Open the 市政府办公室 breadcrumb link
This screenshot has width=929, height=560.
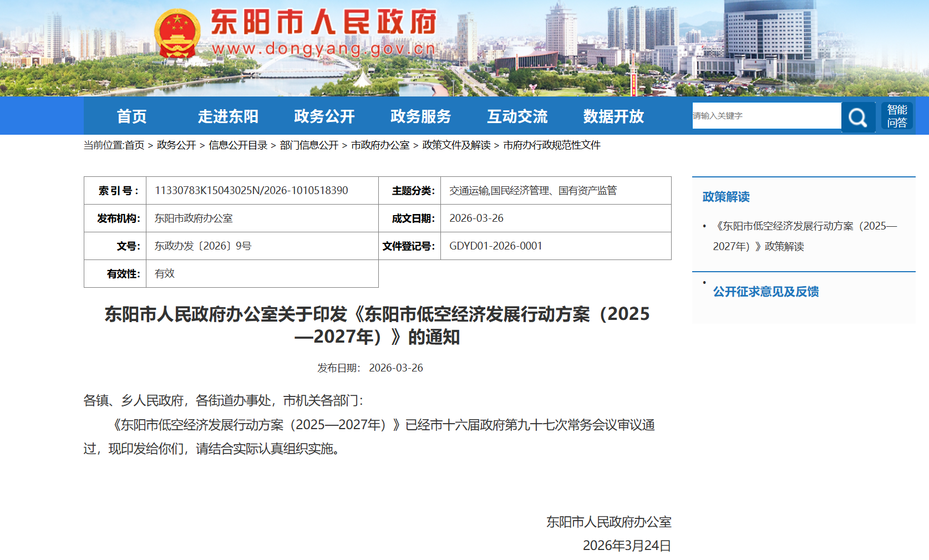(x=382, y=146)
